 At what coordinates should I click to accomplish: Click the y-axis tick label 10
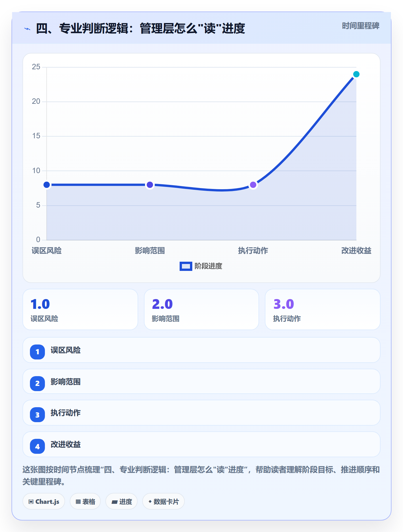(x=36, y=171)
